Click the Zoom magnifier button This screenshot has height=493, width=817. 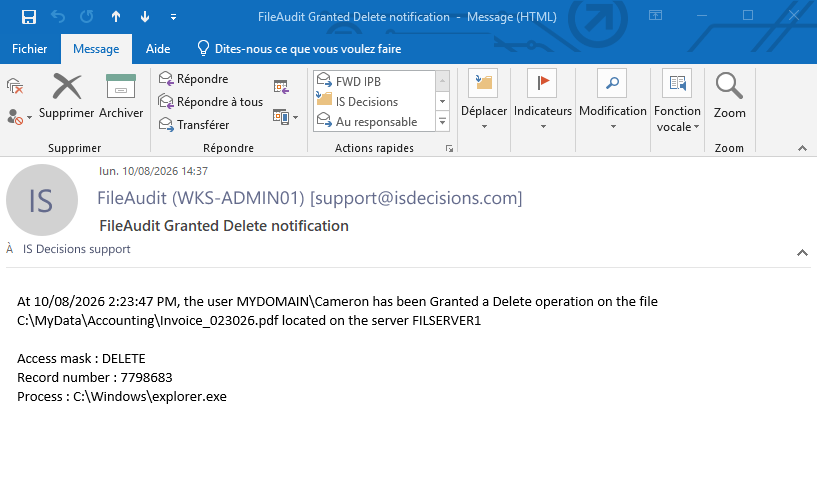coord(729,96)
